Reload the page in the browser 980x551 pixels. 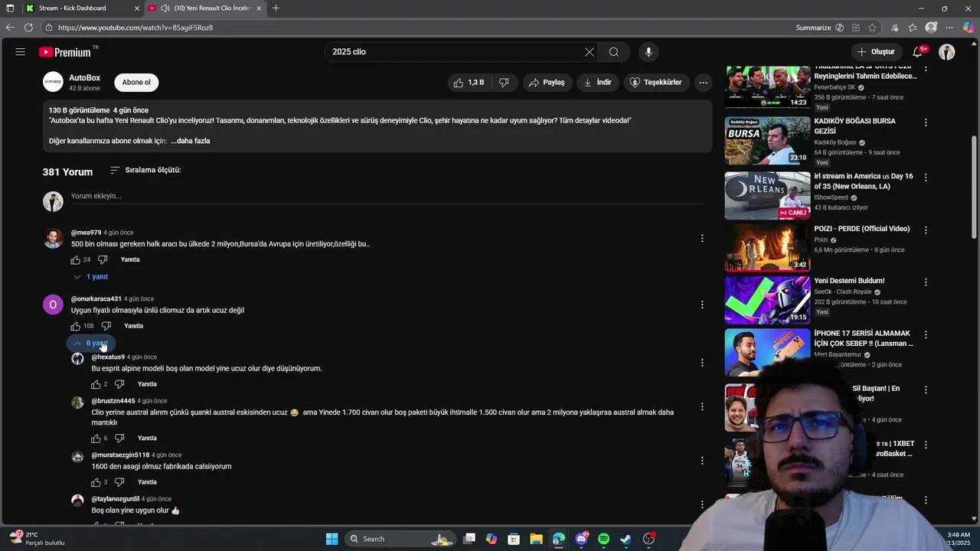pos(28,28)
